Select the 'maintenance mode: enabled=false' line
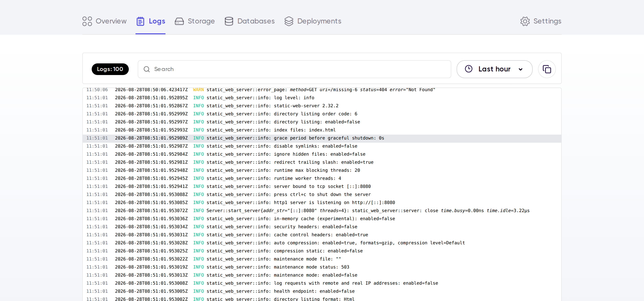The image size is (644, 301). coord(322,275)
